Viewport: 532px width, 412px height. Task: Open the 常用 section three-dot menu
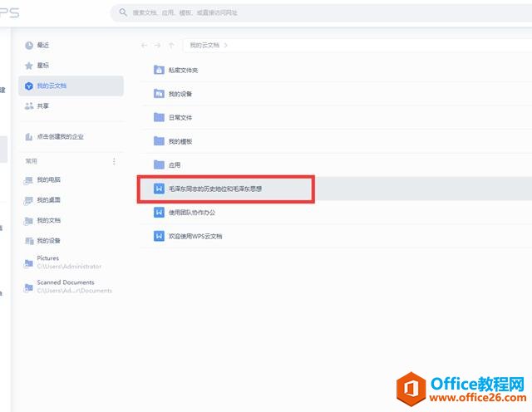114,161
